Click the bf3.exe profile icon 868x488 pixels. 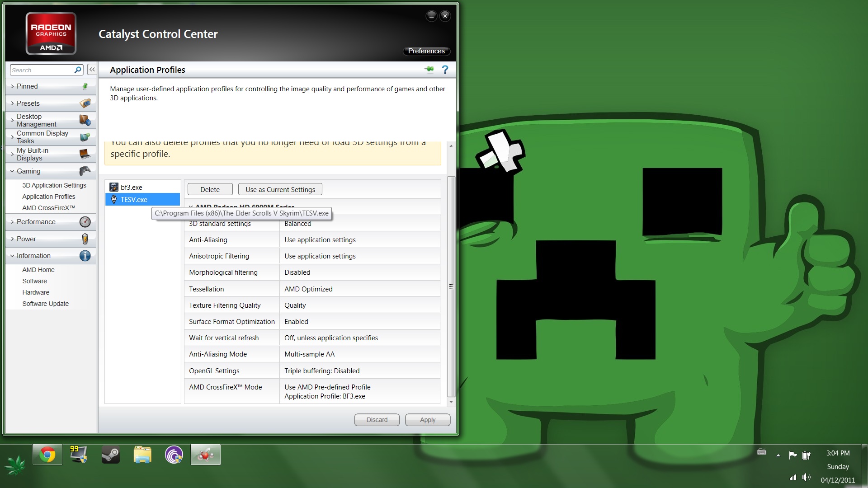coord(114,187)
